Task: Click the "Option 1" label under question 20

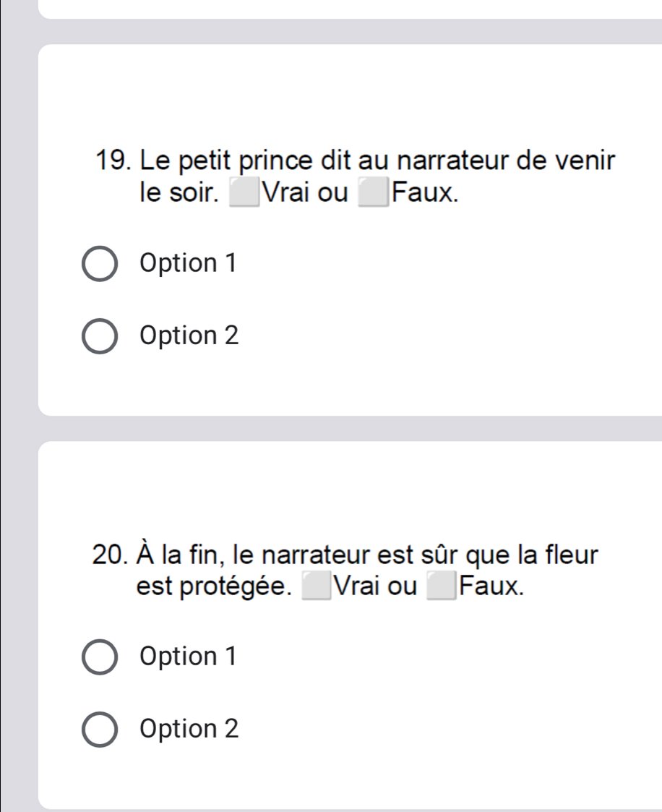Action: click(189, 656)
